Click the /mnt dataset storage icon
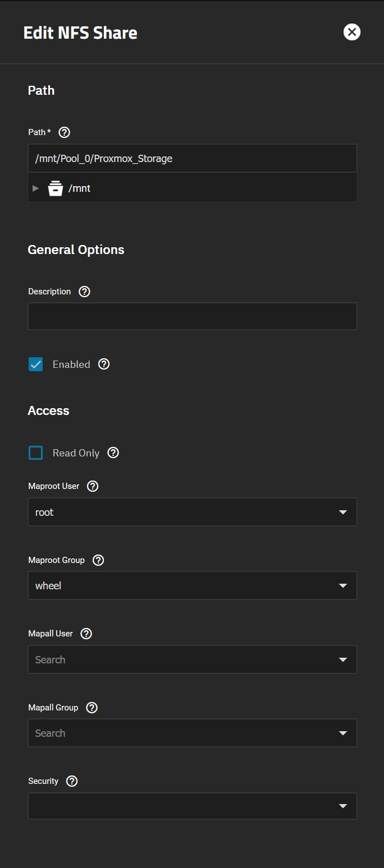The width and height of the screenshot is (384, 868). click(x=56, y=188)
